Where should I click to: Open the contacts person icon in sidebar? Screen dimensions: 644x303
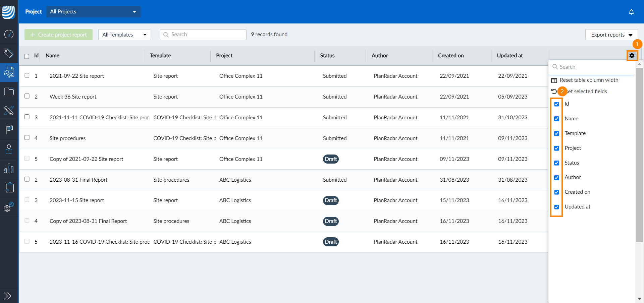click(9, 149)
